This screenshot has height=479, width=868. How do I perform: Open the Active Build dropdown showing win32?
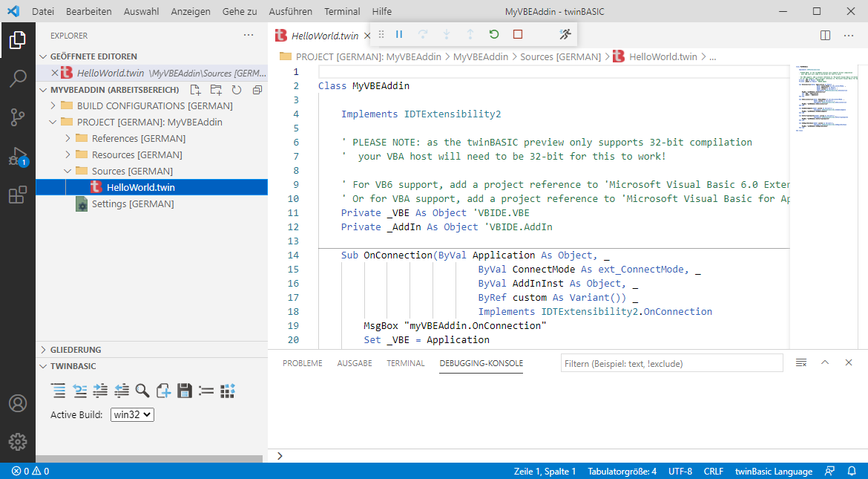pyautogui.click(x=131, y=416)
